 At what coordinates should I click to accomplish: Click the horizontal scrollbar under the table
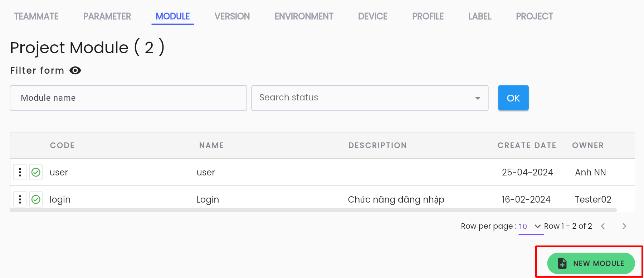point(313,210)
